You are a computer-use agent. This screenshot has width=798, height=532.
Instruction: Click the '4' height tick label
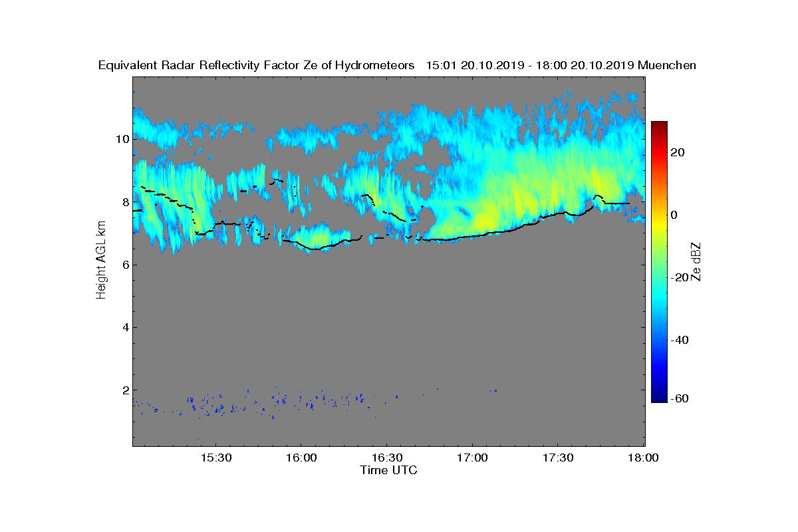coord(125,327)
